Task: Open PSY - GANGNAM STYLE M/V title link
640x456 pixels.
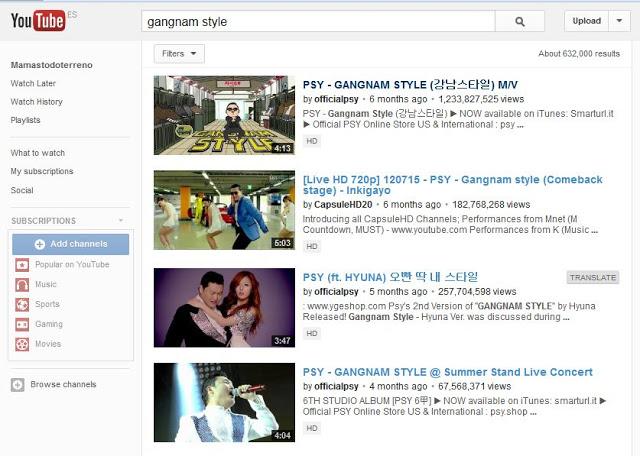Action: point(410,85)
